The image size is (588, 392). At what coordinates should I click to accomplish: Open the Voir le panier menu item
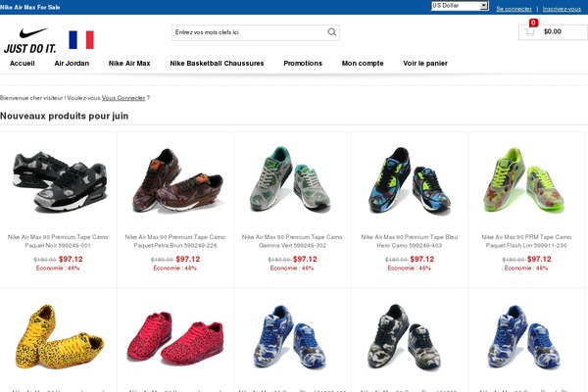pyautogui.click(x=425, y=64)
